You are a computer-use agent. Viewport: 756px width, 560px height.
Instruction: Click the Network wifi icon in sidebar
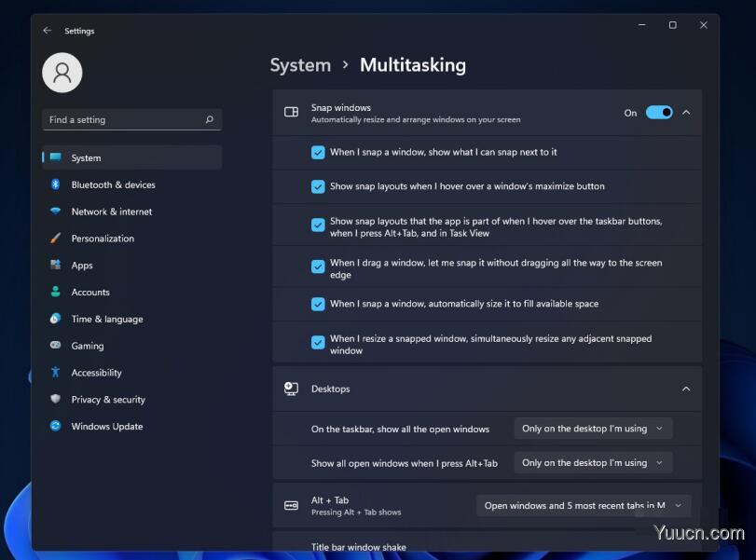point(55,212)
